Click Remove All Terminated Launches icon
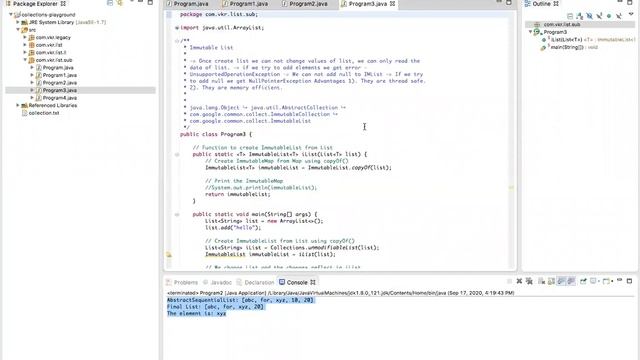640x360 pixels. pyautogui.click(x=529, y=281)
